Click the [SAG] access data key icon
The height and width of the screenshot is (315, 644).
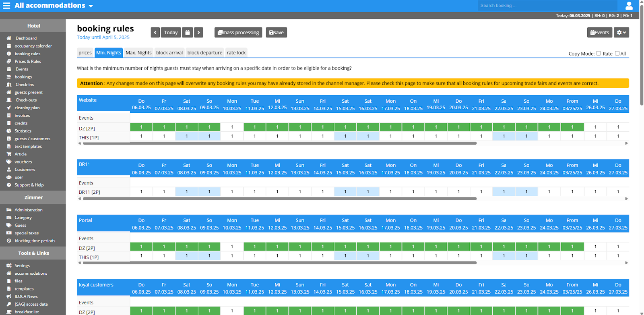(x=9, y=304)
